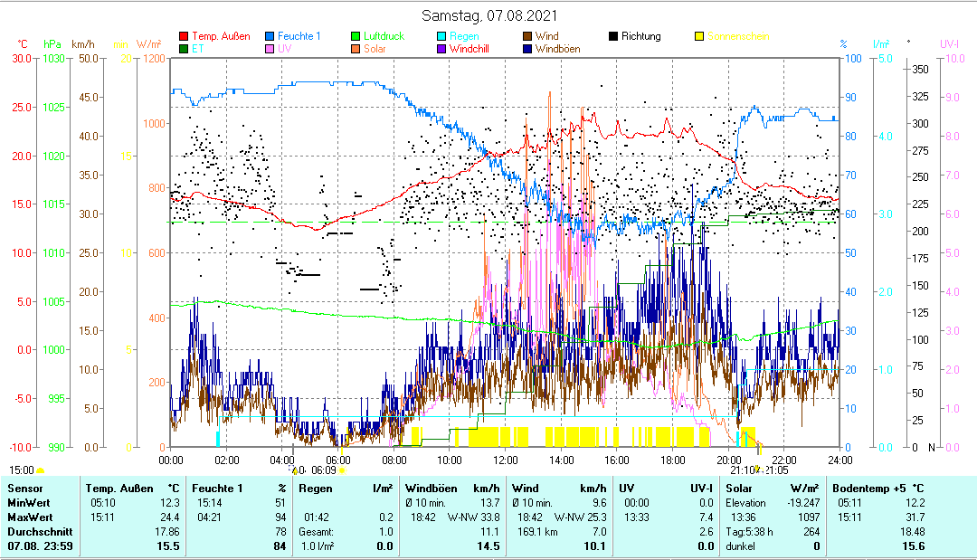Image resolution: width=977 pixels, height=560 pixels.
Task: Click the sunrise time 06:09 marker
Action: pyautogui.click(x=324, y=470)
